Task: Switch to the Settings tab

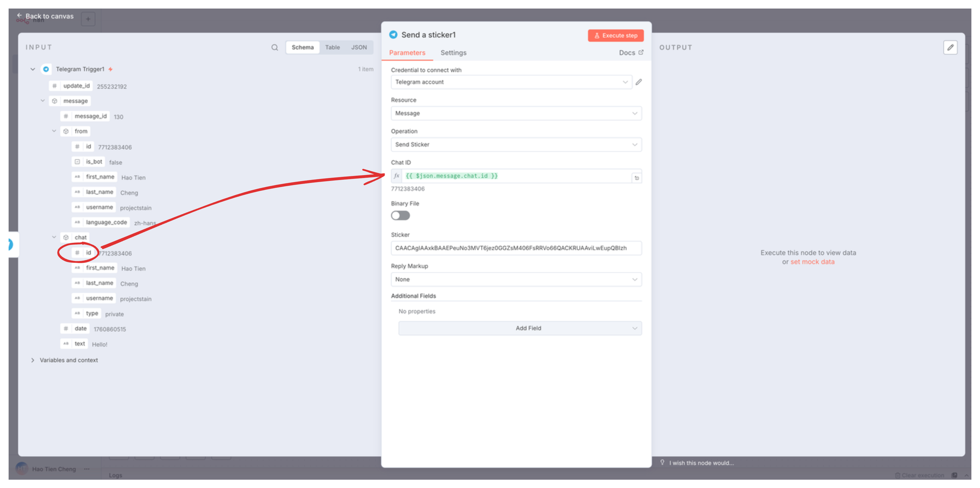Action: 453,53
